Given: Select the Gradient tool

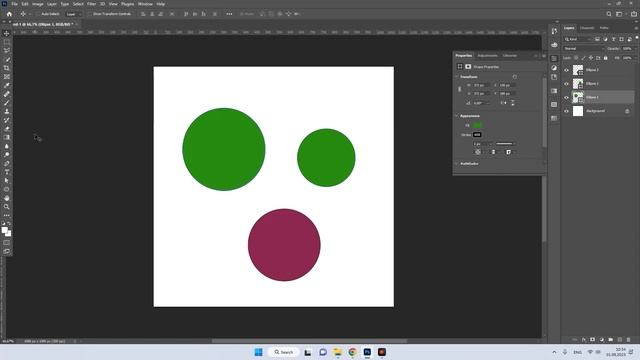Looking at the screenshot, I should coord(7,138).
